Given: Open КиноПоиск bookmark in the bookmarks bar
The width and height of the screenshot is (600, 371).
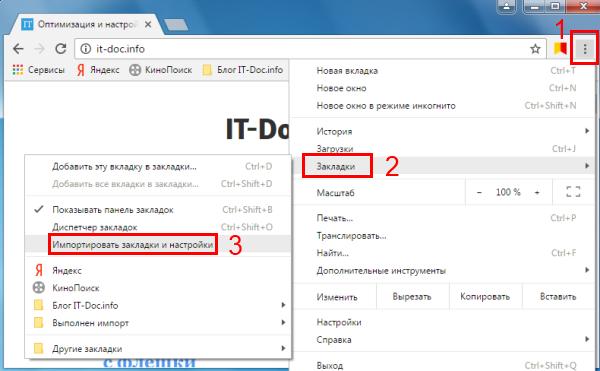Looking at the screenshot, I should pyautogui.click(x=161, y=70).
